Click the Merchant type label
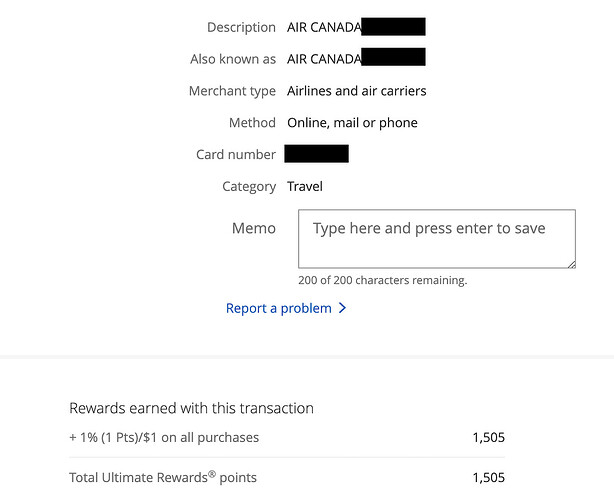The image size is (614, 499). [x=232, y=91]
